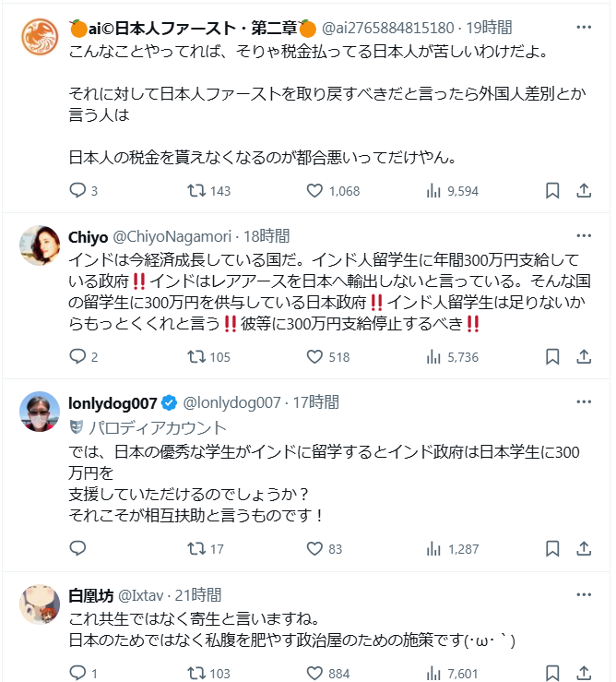Like 白凰坊's post with 884 likes
This screenshot has height=682, width=616.
(x=314, y=674)
